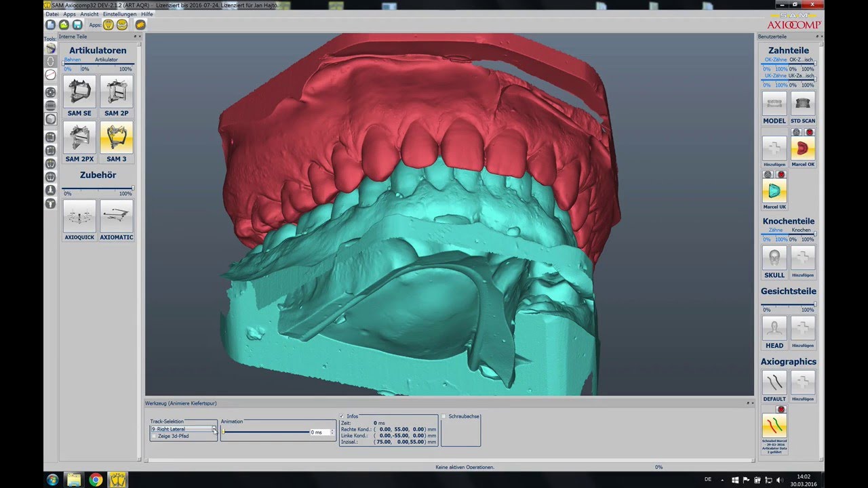Image resolution: width=868 pixels, height=488 pixels.
Task: Adjust the Gesichtsteile opacity slider
Action: pos(788,304)
